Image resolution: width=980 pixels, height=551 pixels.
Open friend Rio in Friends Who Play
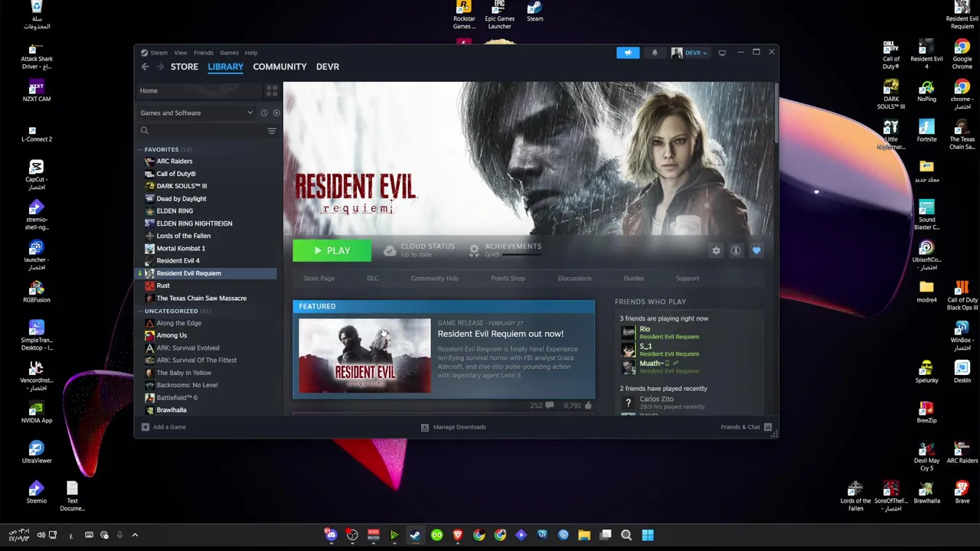point(645,330)
